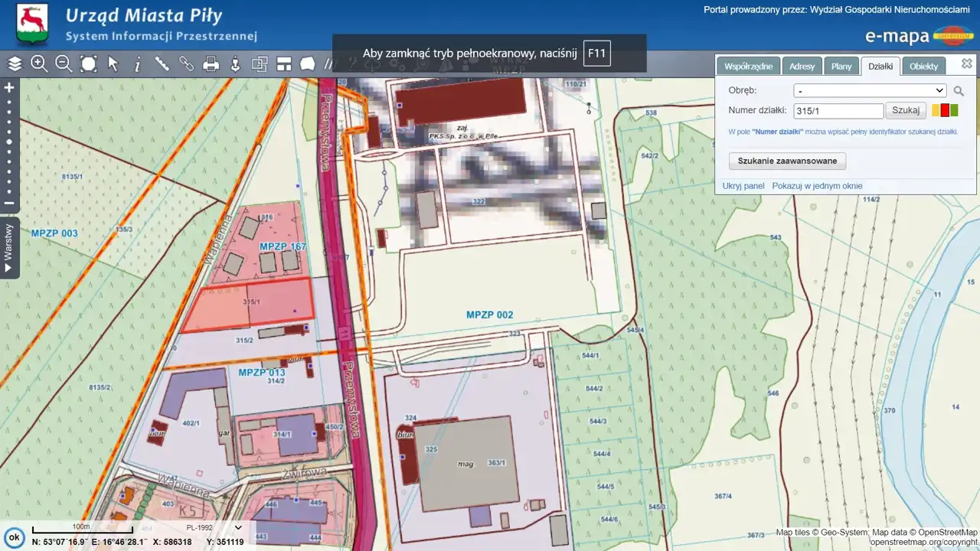Click the full extent view icon
This screenshot has width=980, height=551.
(x=89, y=64)
